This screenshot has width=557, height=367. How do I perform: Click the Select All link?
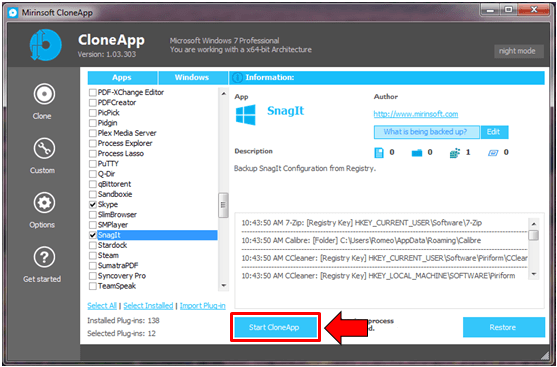click(102, 306)
